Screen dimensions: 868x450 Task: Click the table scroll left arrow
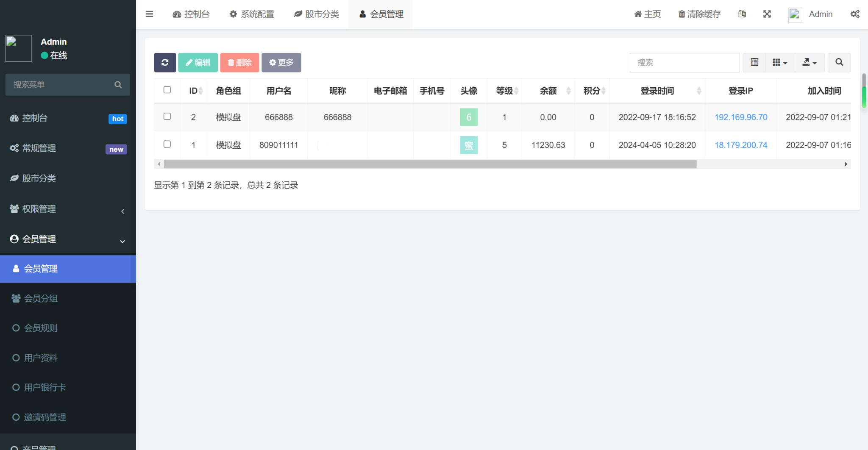click(159, 164)
